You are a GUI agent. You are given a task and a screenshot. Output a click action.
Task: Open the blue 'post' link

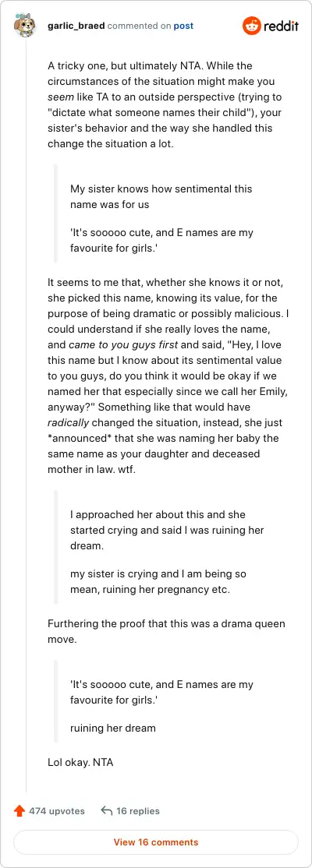[183, 26]
